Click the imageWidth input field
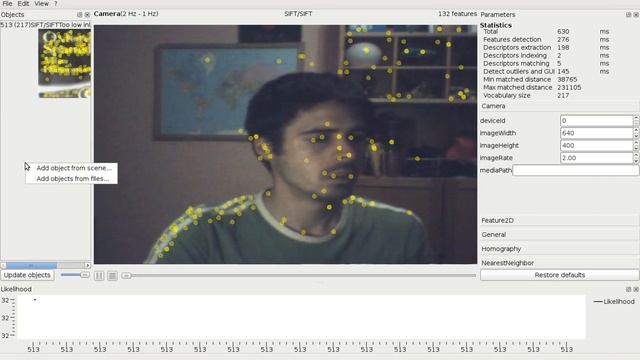Image resolution: width=640 pixels, height=360 pixels. point(596,133)
